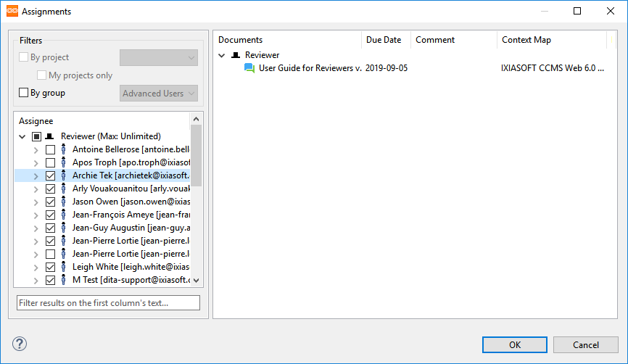
Task: Uncheck the M Test checkbox
Action: [x=50, y=280]
